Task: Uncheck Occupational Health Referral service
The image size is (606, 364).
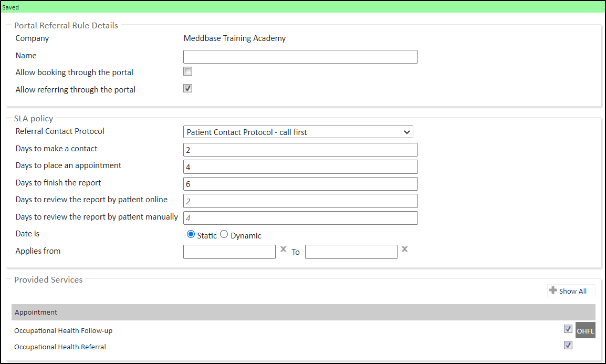Action: [x=568, y=345]
